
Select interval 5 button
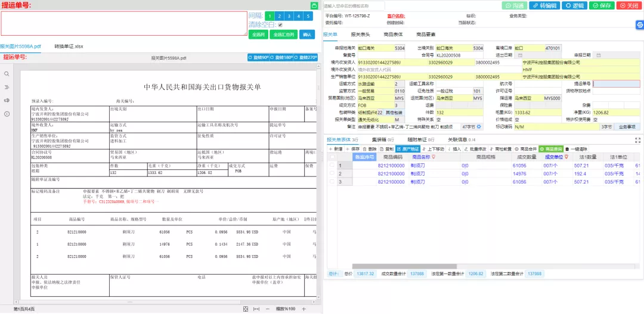click(x=308, y=17)
